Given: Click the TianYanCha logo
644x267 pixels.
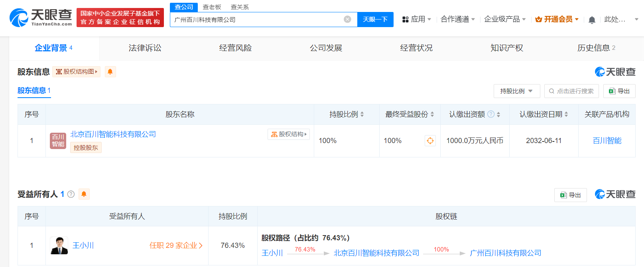Looking at the screenshot, I should 41,18.
